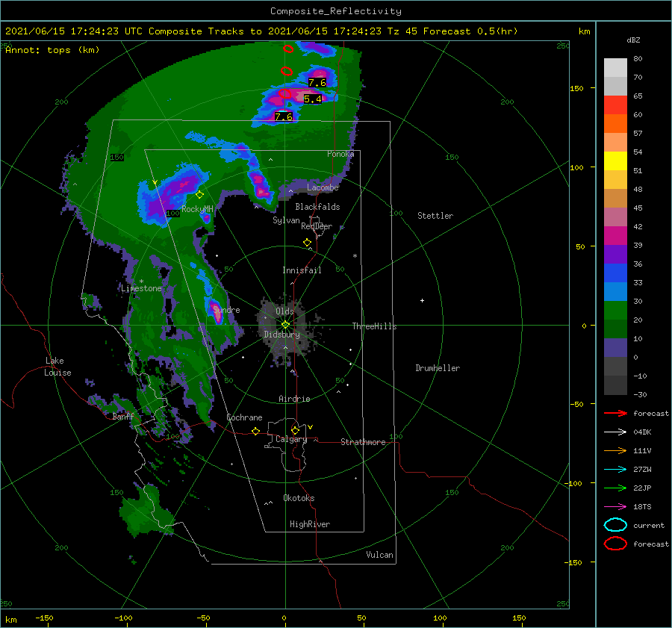Click the Okotoks city label
This screenshot has width=672, height=628.
[x=299, y=498]
